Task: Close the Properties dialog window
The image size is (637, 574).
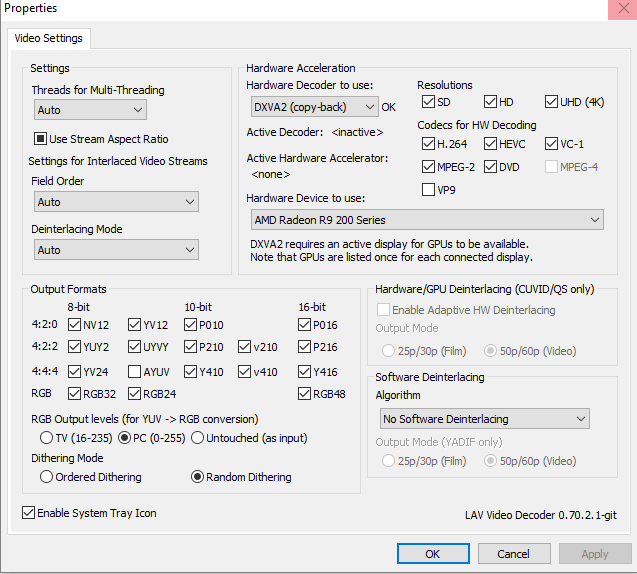Action: [x=623, y=9]
